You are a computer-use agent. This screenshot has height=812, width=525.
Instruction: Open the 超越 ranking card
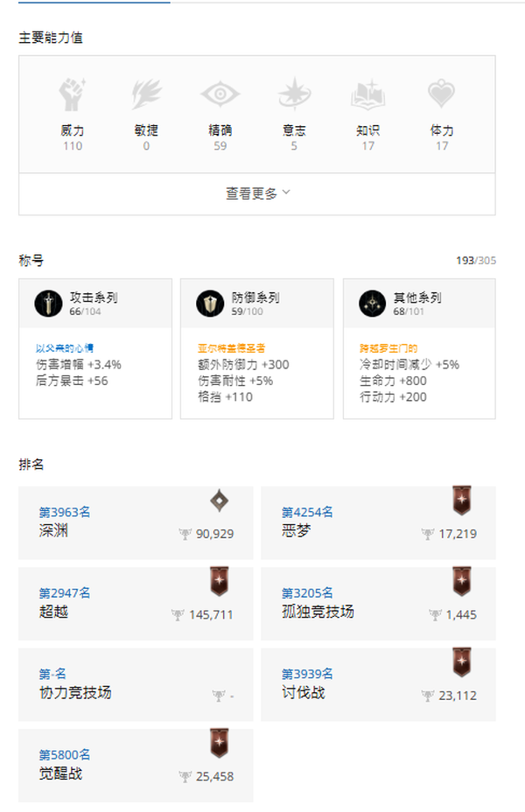click(x=136, y=604)
